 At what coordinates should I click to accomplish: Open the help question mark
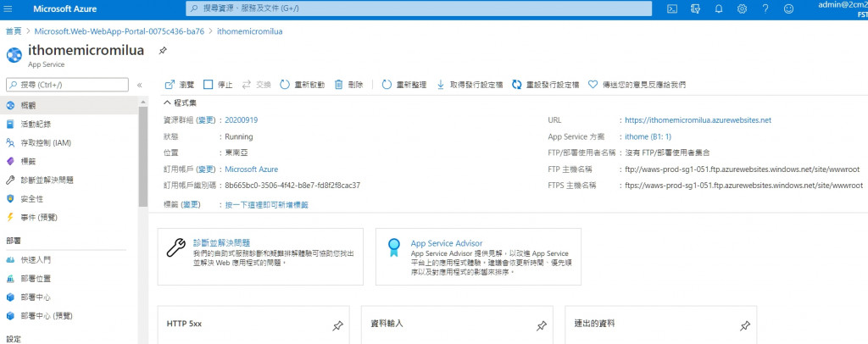tap(765, 8)
